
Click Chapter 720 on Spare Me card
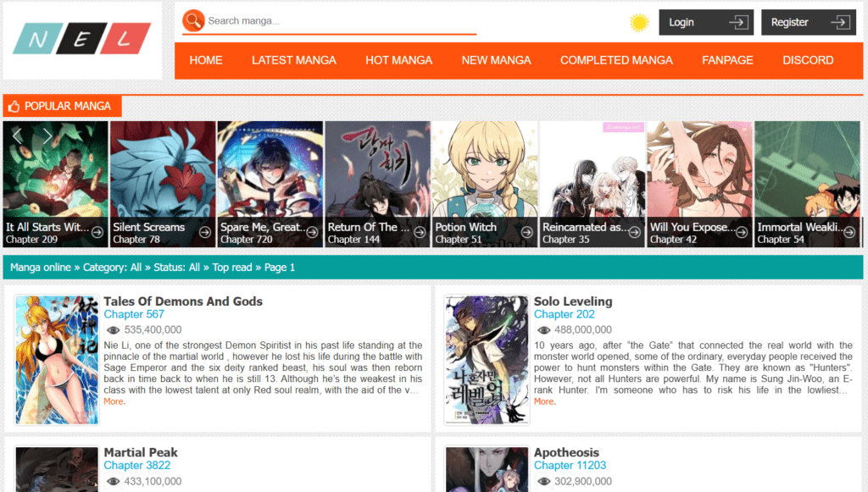click(x=247, y=240)
